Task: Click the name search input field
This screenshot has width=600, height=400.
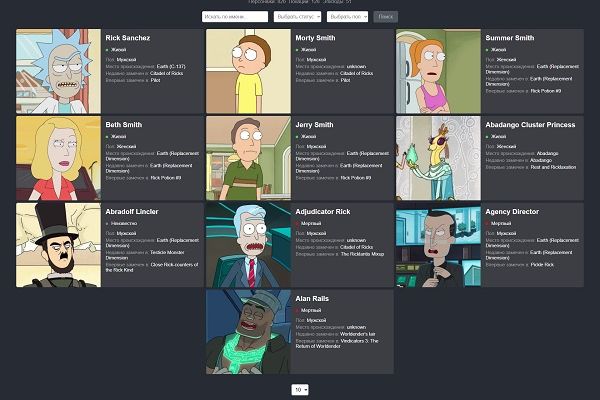Action: click(235, 17)
